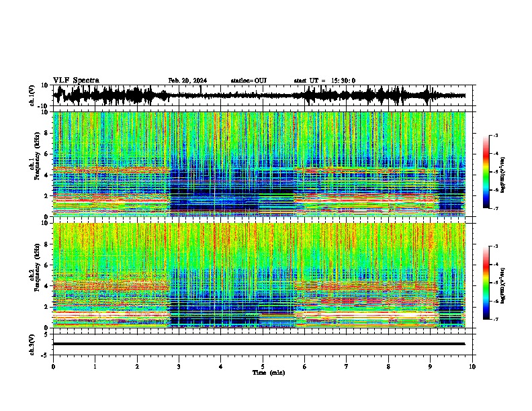Click the "-5" tick on ch.3 voltage axis
The height and width of the screenshot is (411, 532).
point(45,355)
